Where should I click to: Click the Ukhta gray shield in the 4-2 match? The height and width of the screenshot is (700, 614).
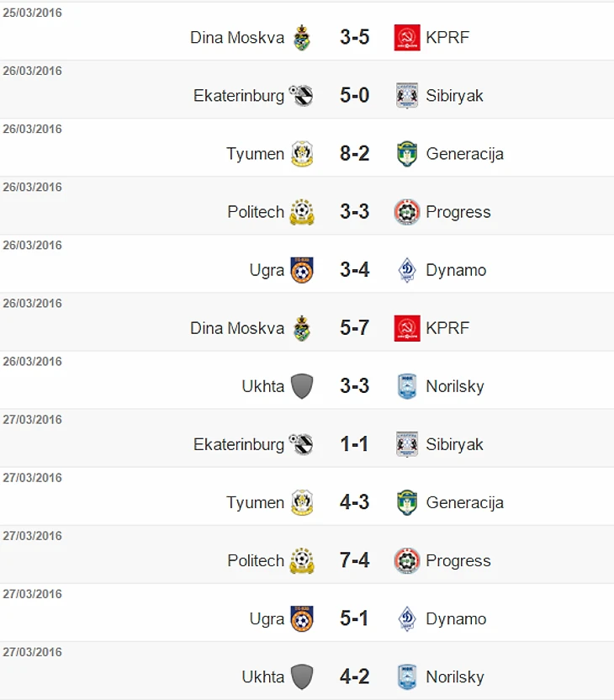(x=302, y=676)
